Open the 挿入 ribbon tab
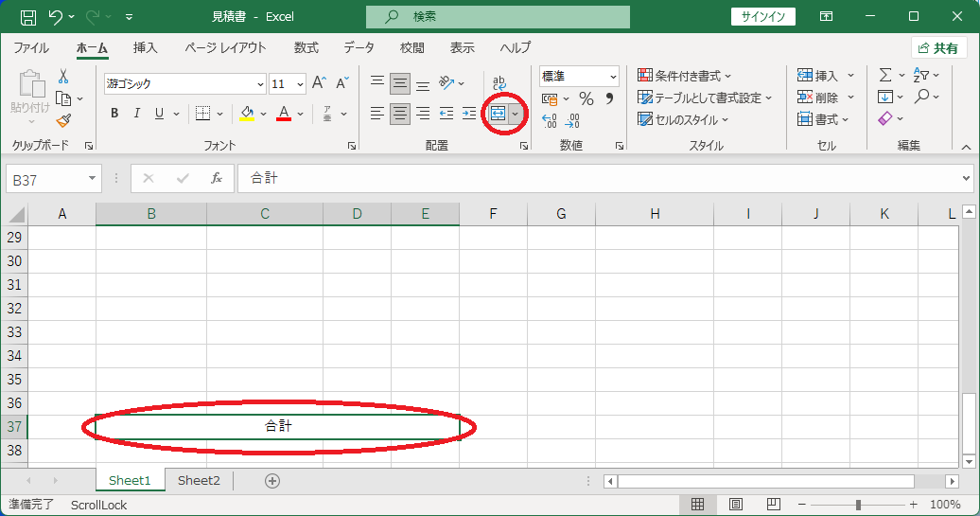 pos(145,47)
